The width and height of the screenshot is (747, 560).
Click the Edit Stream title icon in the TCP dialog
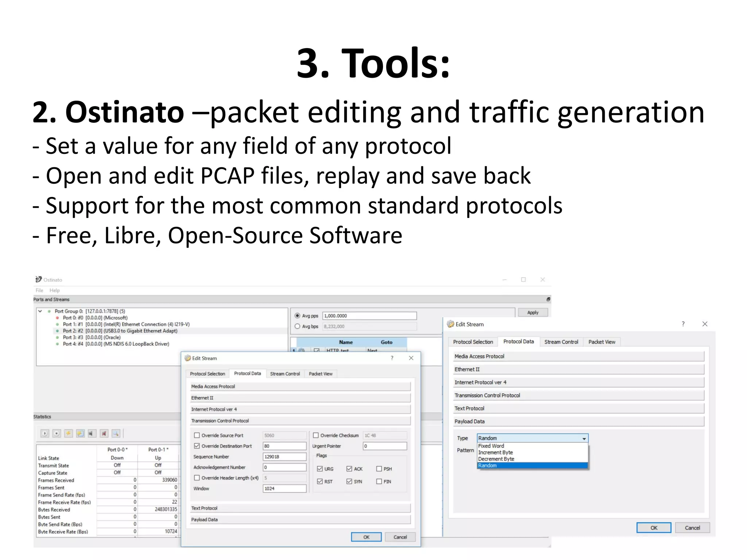[x=187, y=358]
